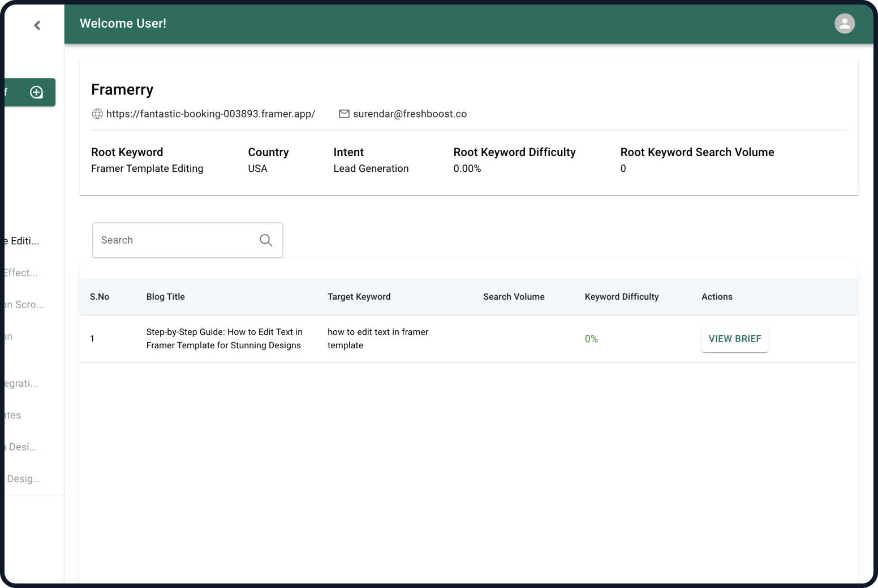This screenshot has height=588, width=878.
Task: Open the fantastic-booking framer.app URL
Action: [210, 114]
